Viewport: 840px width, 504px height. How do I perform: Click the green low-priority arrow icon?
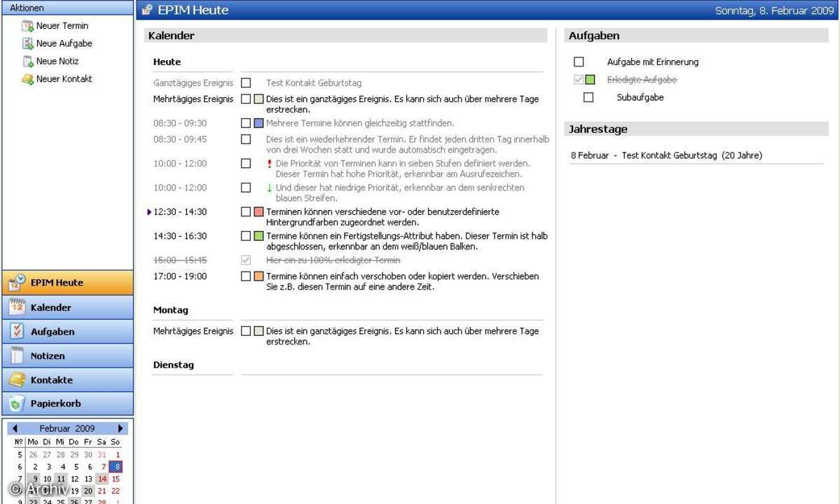[x=269, y=188]
